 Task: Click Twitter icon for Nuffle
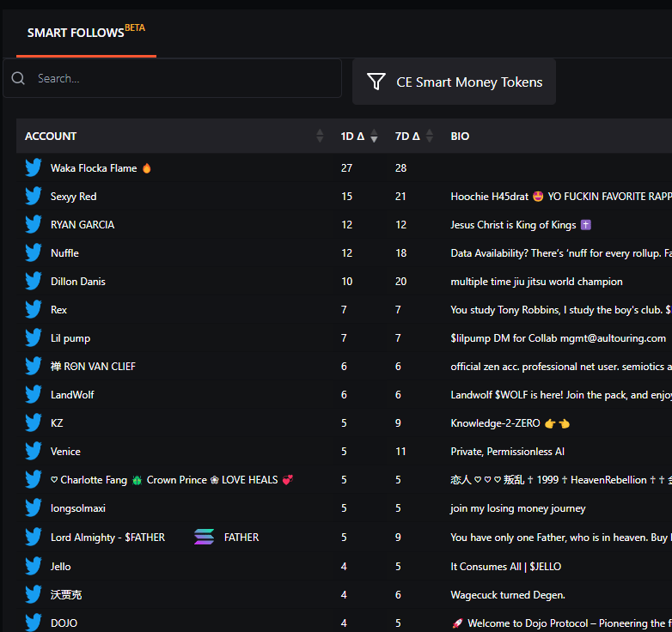click(33, 252)
